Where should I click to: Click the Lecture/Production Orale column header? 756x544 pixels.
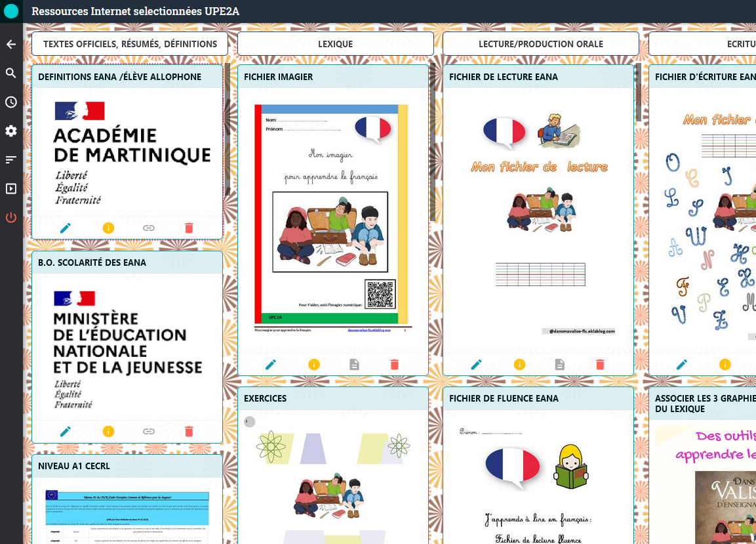click(x=541, y=44)
